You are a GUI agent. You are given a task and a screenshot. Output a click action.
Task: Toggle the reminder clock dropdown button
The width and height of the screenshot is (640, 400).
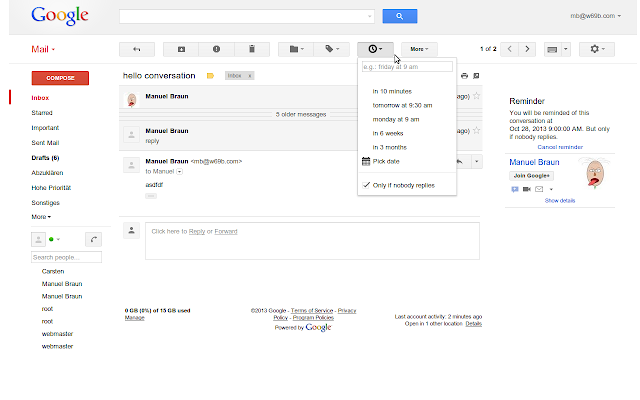[x=376, y=49]
